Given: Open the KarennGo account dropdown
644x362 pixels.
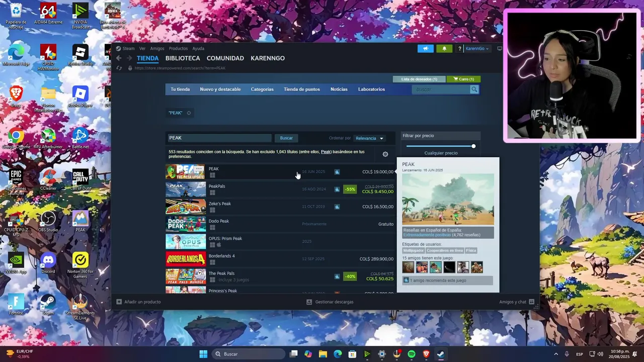Looking at the screenshot, I should pyautogui.click(x=477, y=49).
